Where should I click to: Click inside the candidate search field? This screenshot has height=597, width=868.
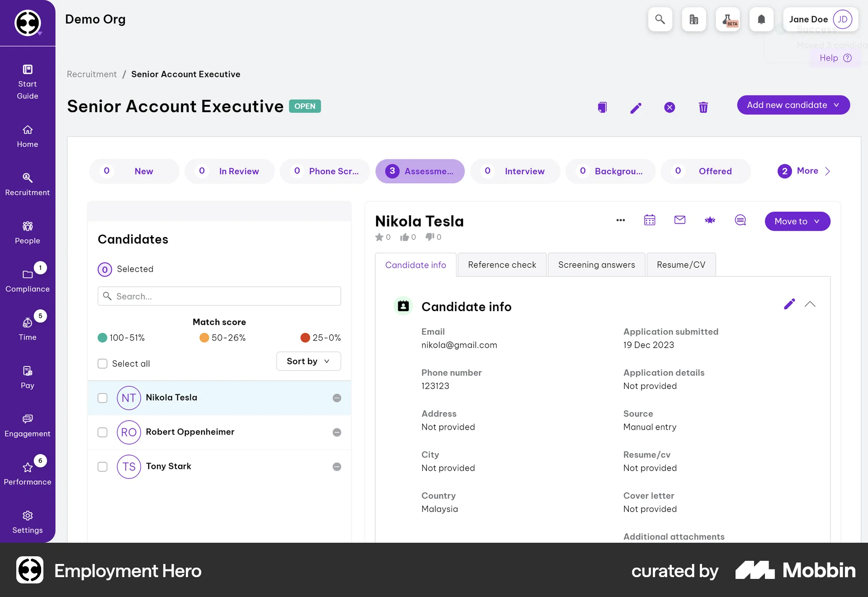pyautogui.click(x=219, y=296)
